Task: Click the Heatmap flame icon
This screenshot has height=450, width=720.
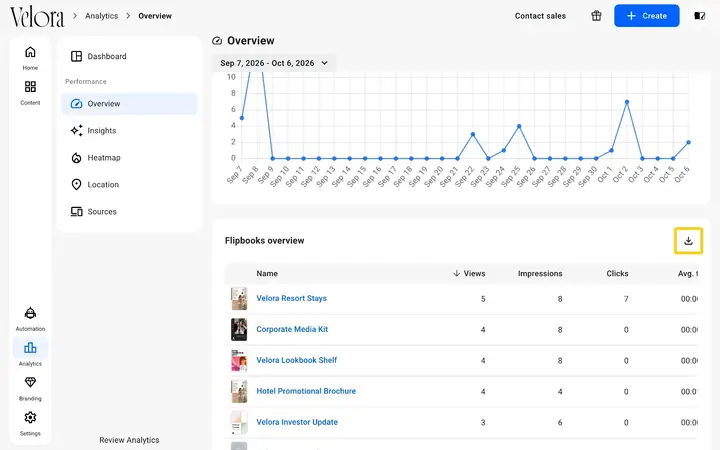Action: [76, 158]
